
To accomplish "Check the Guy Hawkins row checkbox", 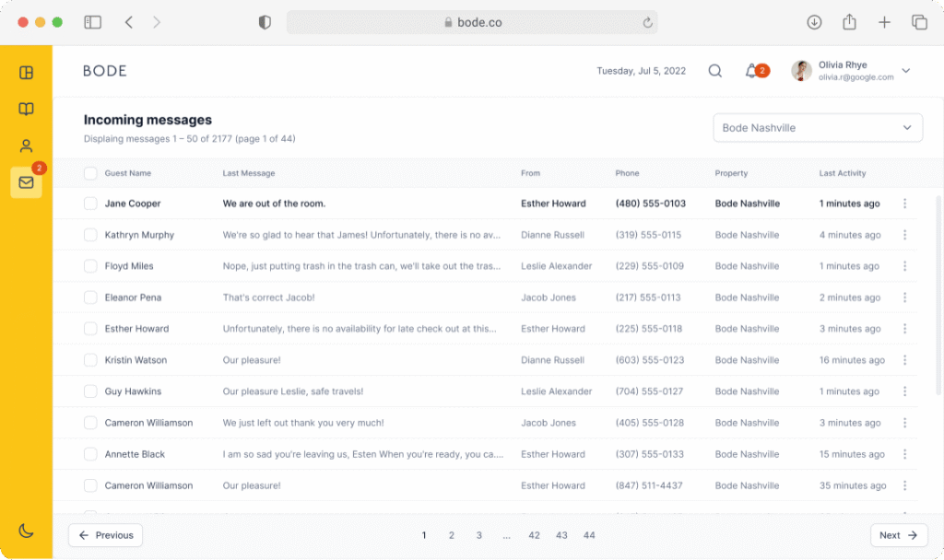I will (90, 391).
